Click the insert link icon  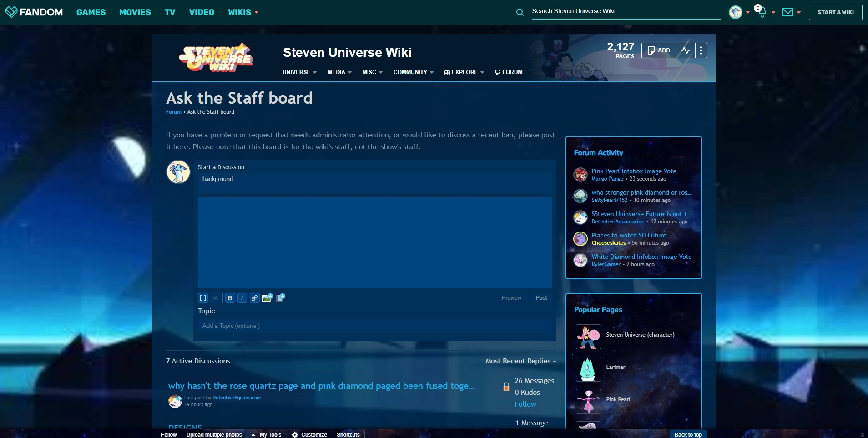(255, 298)
